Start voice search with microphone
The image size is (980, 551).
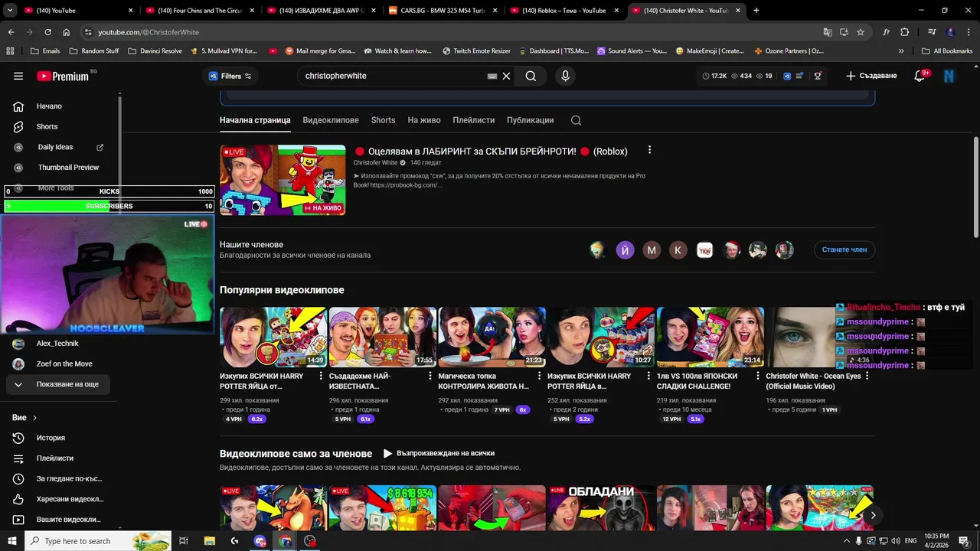[x=565, y=76]
